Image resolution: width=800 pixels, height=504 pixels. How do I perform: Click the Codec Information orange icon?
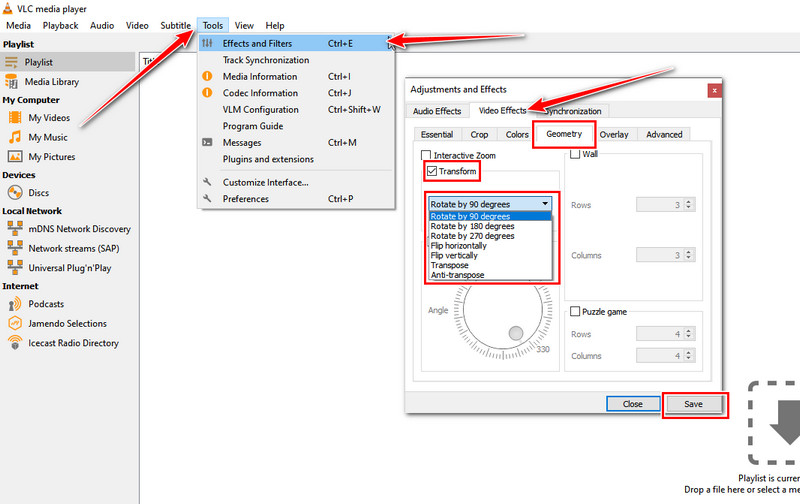tap(207, 92)
